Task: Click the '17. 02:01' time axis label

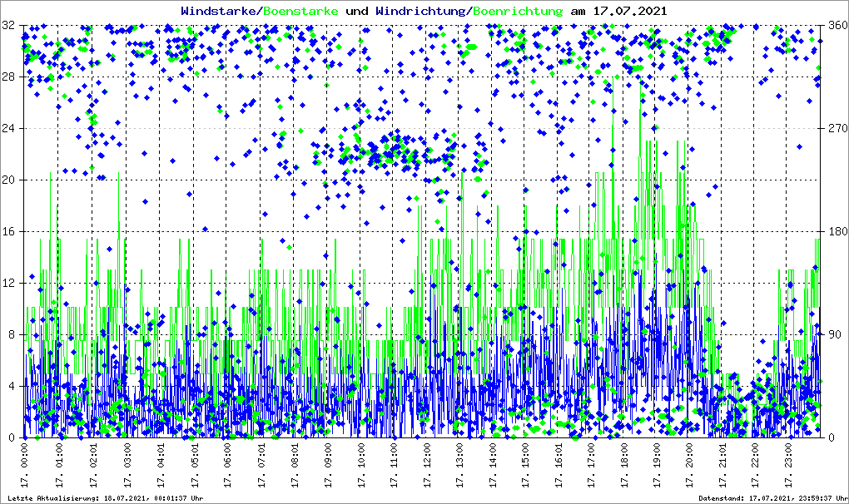Action: point(93,465)
